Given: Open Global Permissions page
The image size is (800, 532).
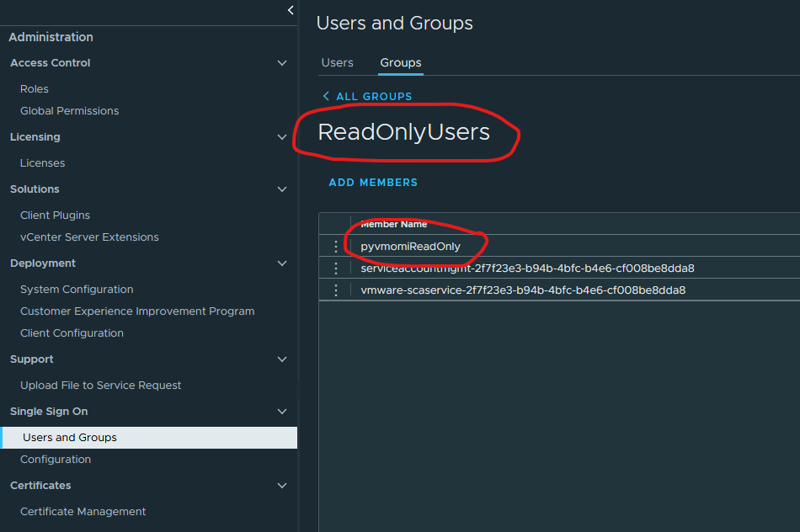Looking at the screenshot, I should (69, 110).
